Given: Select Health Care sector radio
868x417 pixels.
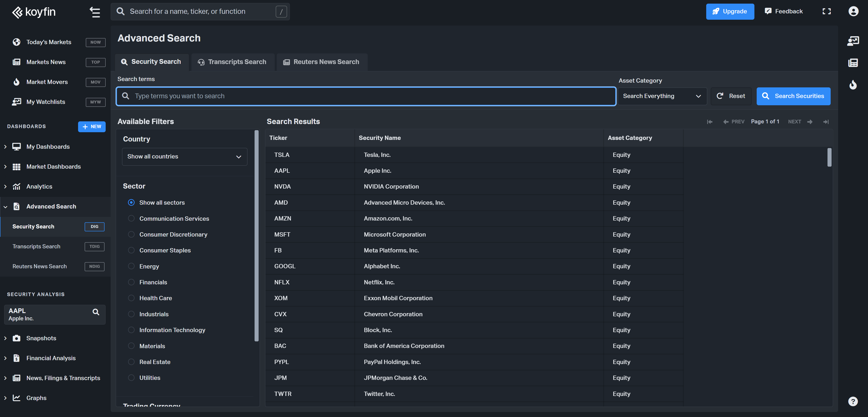Looking at the screenshot, I should click(131, 298).
